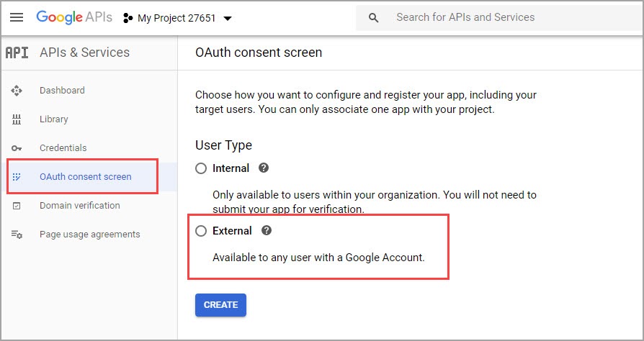Screen dimensions: 644x341
Task: Click the Domain verification checkbox icon
Action: coord(17,206)
